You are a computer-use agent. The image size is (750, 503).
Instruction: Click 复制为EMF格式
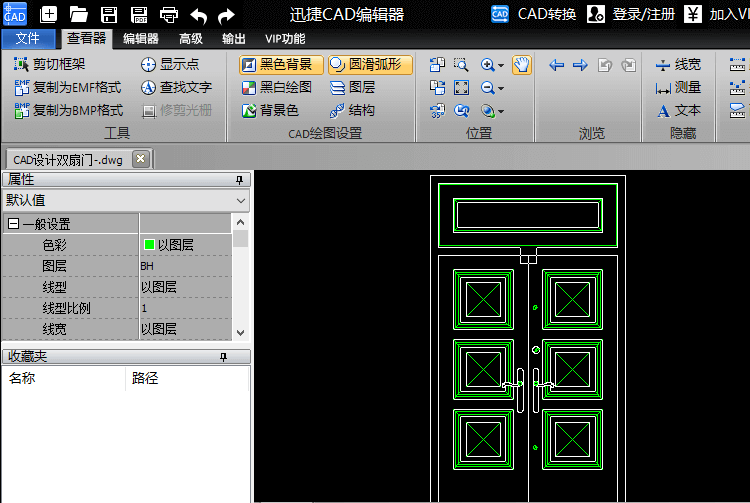(67, 87)
